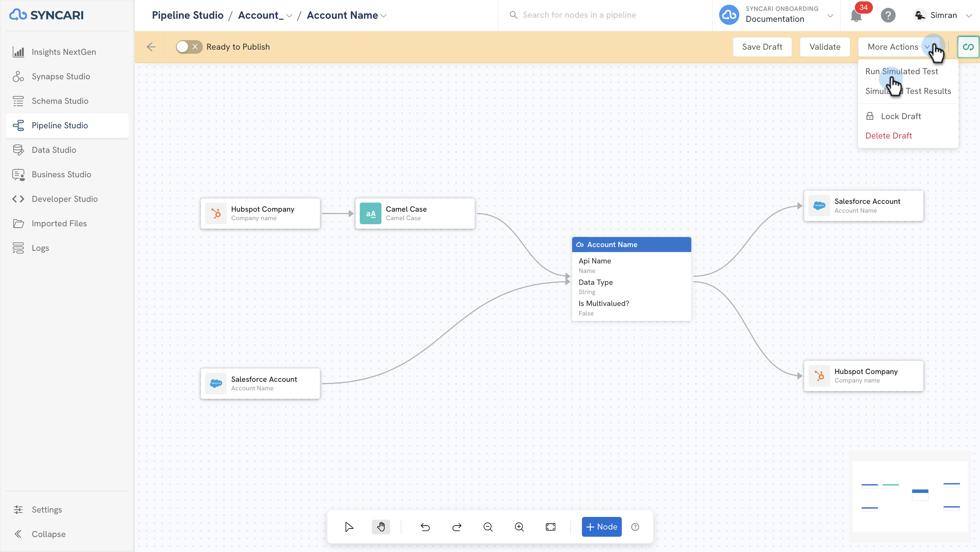The width and height of the screenshot is (980, 552).
Task: Select the source Salesforce Account node
Action: [260, 383]
